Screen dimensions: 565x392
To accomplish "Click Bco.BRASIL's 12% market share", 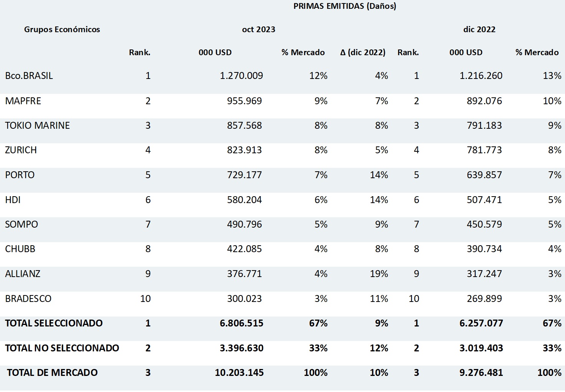I will click(318, 76).
